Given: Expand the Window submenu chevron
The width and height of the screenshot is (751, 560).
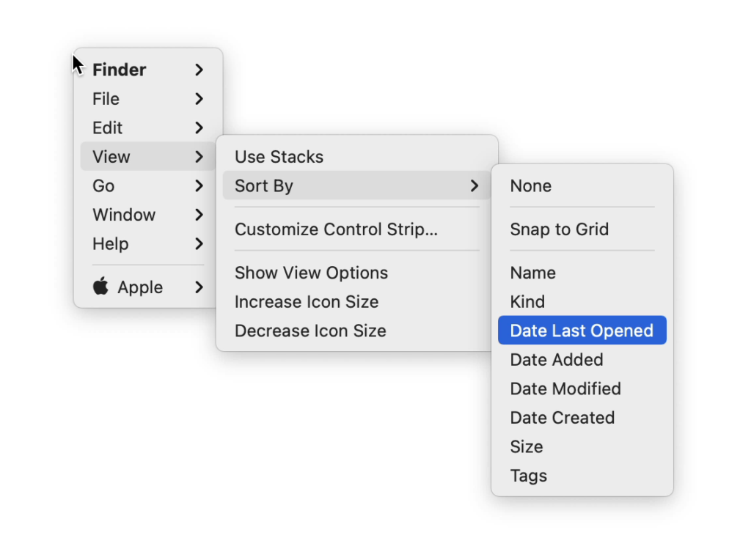Looking at the screenshot, I should [199, 215].
